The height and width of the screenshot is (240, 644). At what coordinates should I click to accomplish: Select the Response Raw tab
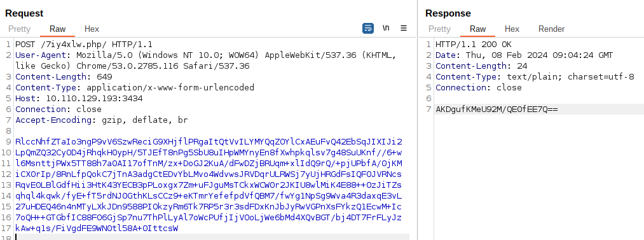tap(477, 29)
